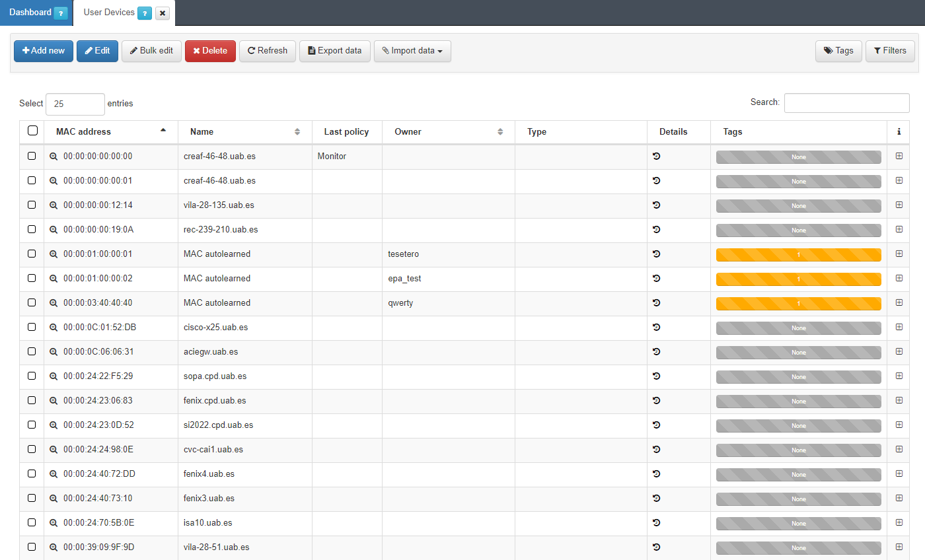The height and width of the screenshot is (560, 925).
Task: Sort table by Name column
Action: (245, 132)
